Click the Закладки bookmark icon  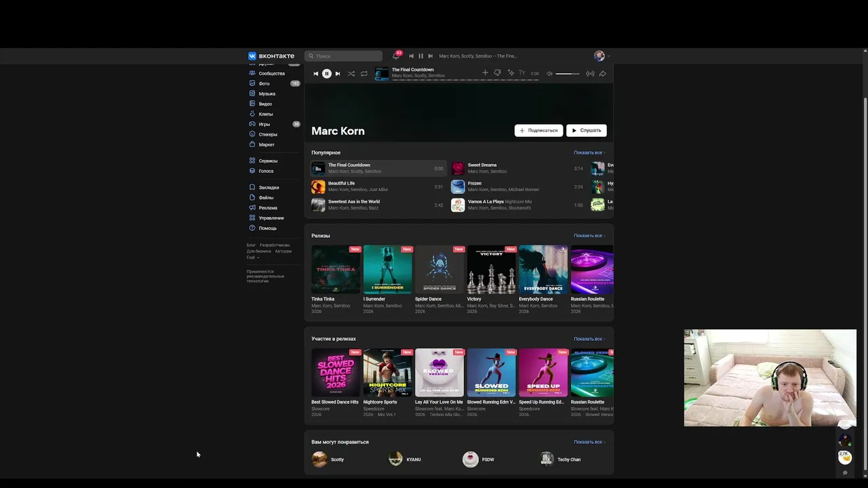point(252,187)
